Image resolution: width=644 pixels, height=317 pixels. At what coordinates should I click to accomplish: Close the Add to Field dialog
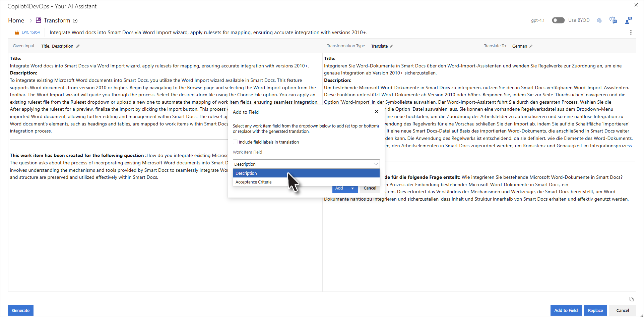click(377, 112)
